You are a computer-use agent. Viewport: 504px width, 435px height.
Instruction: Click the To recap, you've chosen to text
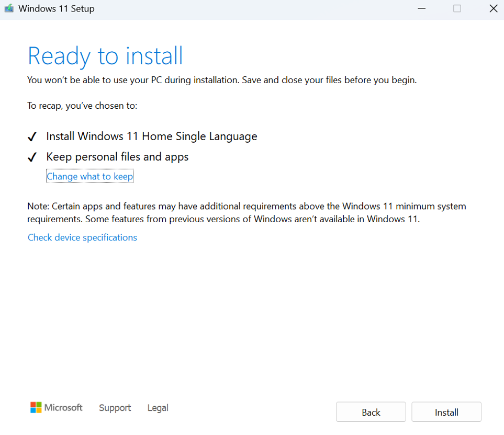[82, 106]
